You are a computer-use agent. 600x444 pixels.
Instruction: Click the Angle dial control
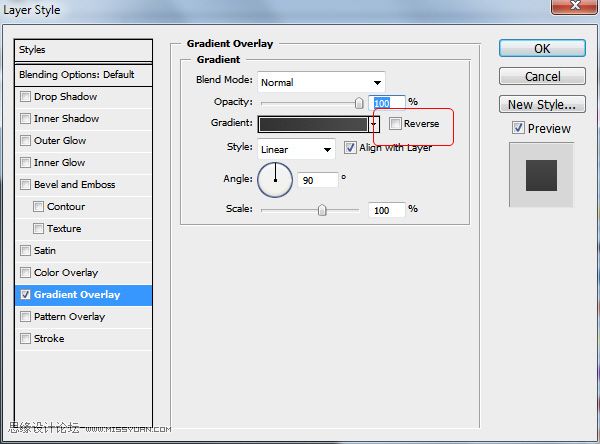point(276,180)
